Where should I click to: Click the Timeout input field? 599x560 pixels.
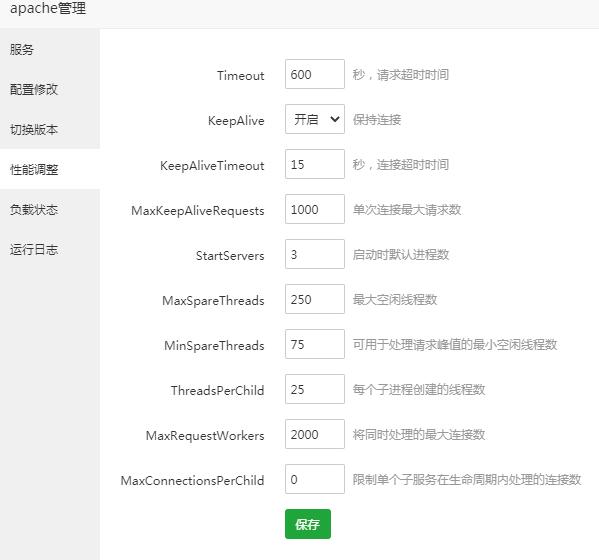(315, 74)
